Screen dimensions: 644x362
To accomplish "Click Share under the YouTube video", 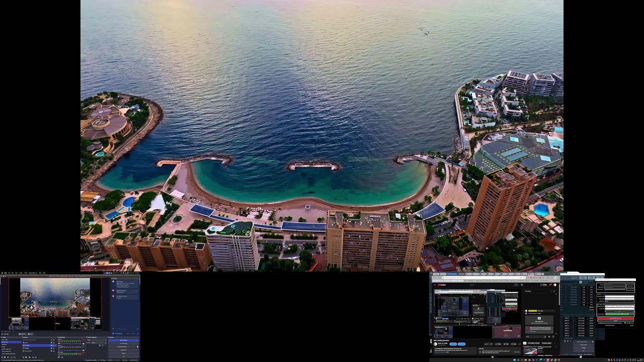I will pos(498,344).
